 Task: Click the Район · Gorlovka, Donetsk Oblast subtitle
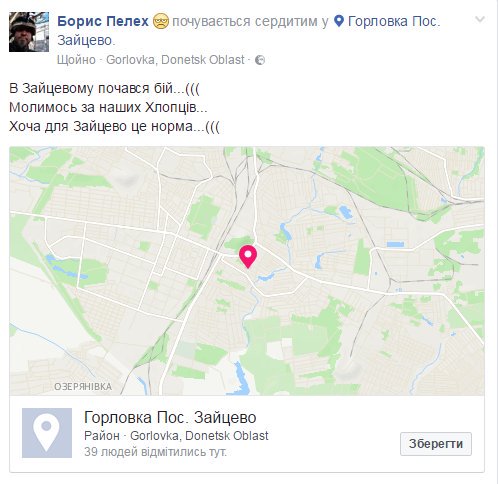coord(176,436)
